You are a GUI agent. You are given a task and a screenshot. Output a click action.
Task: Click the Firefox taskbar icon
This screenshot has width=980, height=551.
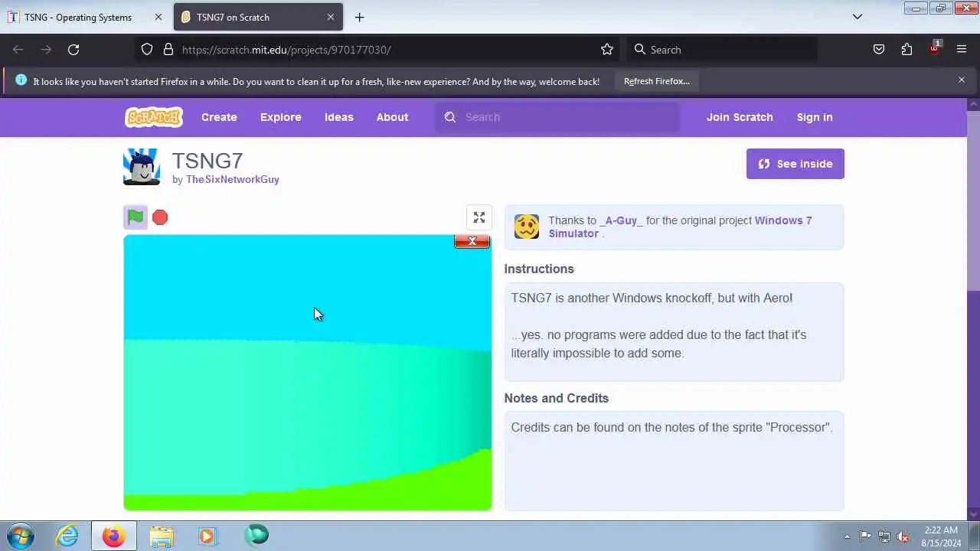(113, 536)
